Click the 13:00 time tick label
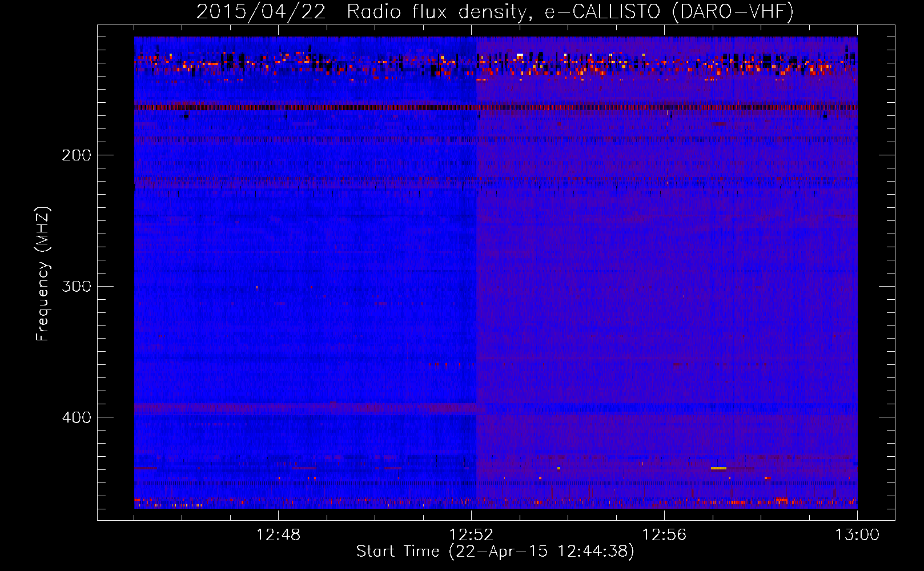 [x=857, y=535]
